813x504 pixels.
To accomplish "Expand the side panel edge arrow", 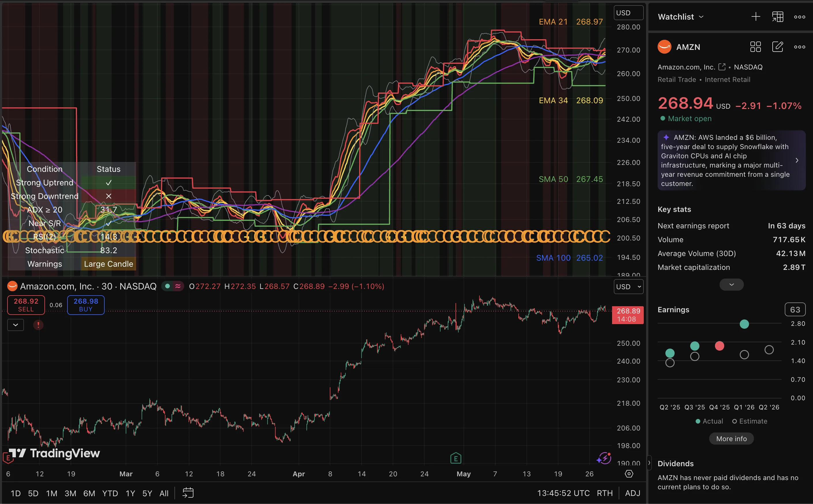I will (649, 463).
